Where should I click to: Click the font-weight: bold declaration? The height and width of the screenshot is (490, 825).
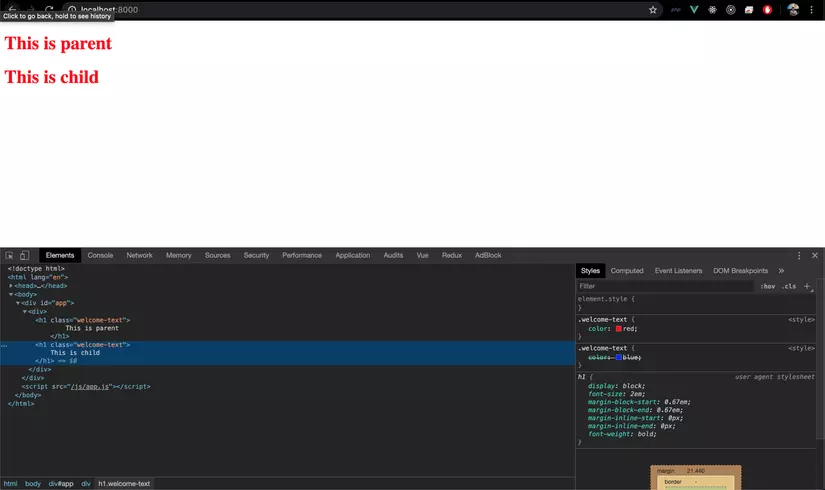[622, 434]
